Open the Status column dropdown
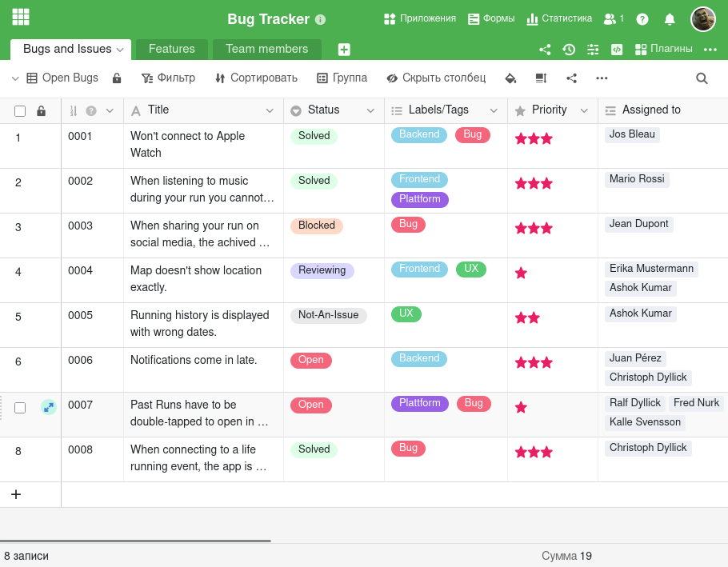The height and width of the screenshot is (567, 728). coord(370,110)
